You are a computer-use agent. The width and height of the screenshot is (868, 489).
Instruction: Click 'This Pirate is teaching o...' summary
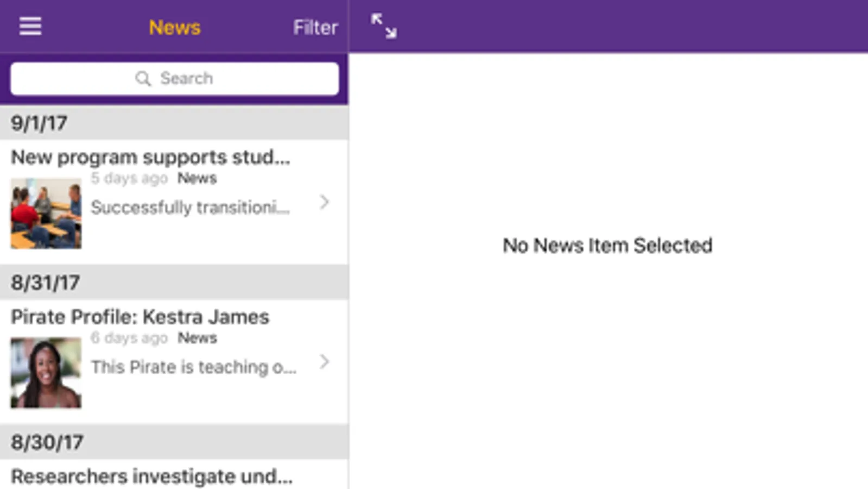coord(193,367)
